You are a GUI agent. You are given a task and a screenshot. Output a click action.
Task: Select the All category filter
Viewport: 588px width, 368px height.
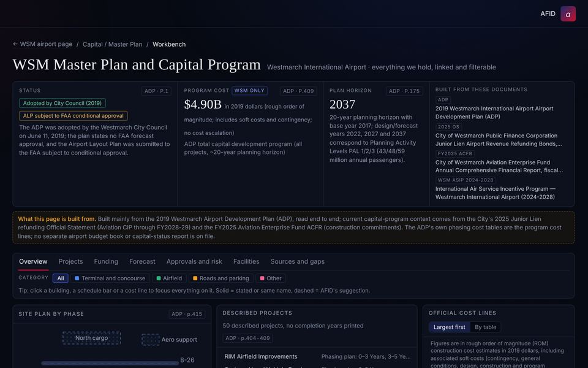pyautogui.click(x=61, y=278)
